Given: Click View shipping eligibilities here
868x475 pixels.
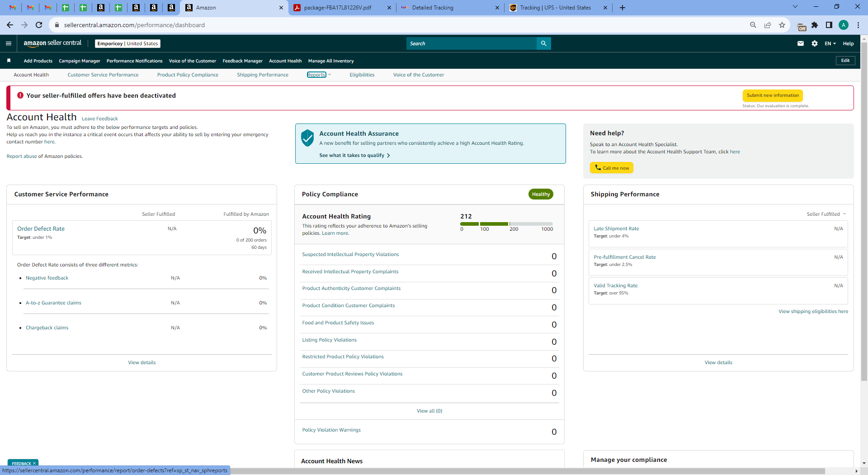Looking at the screenshot, I should (x=813, y=311).
